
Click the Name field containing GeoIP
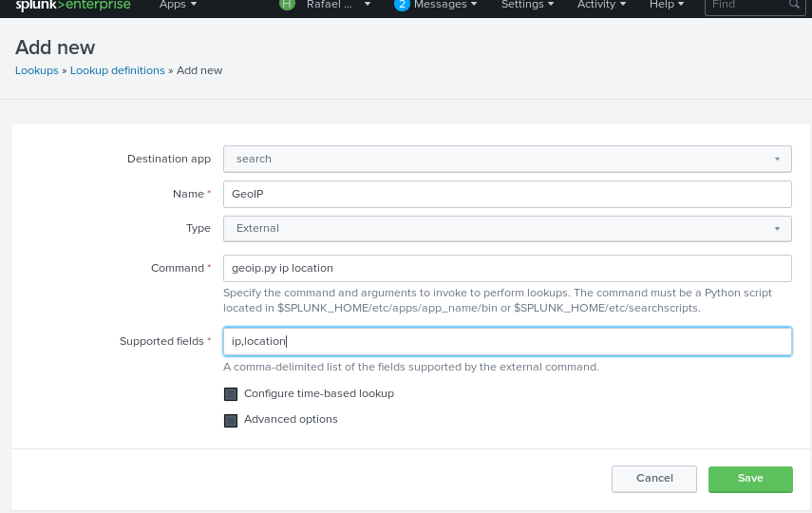click(x=507, y=194)
